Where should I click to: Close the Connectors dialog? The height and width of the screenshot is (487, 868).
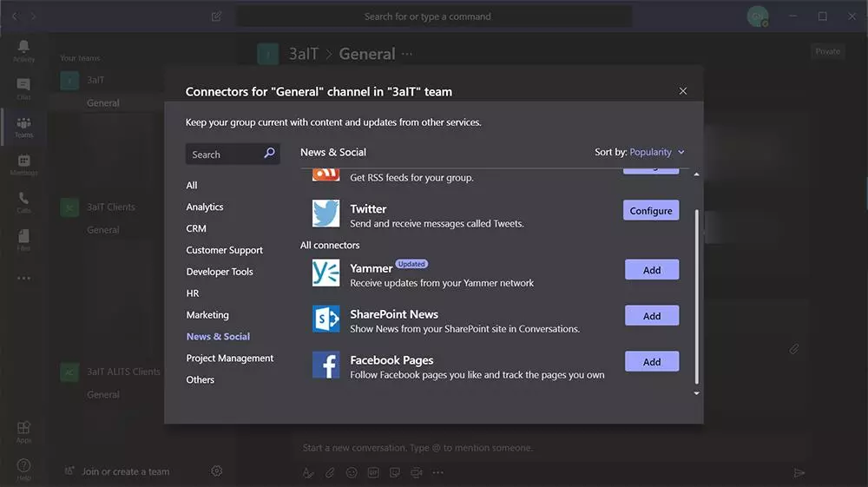682,91
